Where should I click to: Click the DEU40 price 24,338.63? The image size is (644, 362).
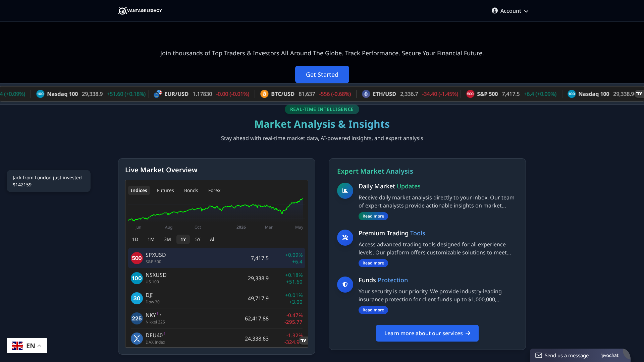click(x=257, y=339)
